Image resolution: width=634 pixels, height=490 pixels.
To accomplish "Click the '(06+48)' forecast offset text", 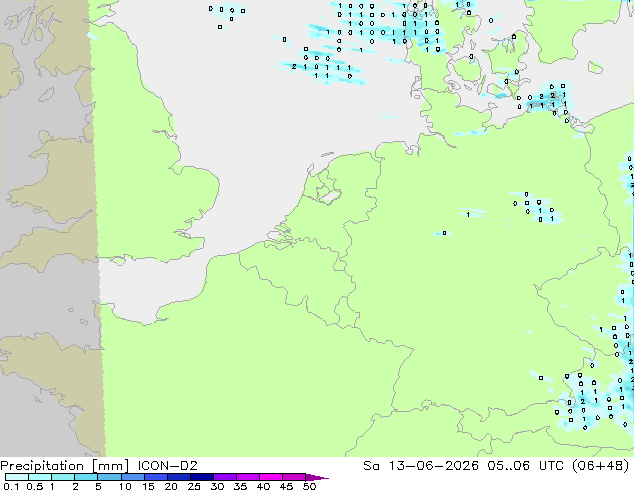I will point(601,466).
